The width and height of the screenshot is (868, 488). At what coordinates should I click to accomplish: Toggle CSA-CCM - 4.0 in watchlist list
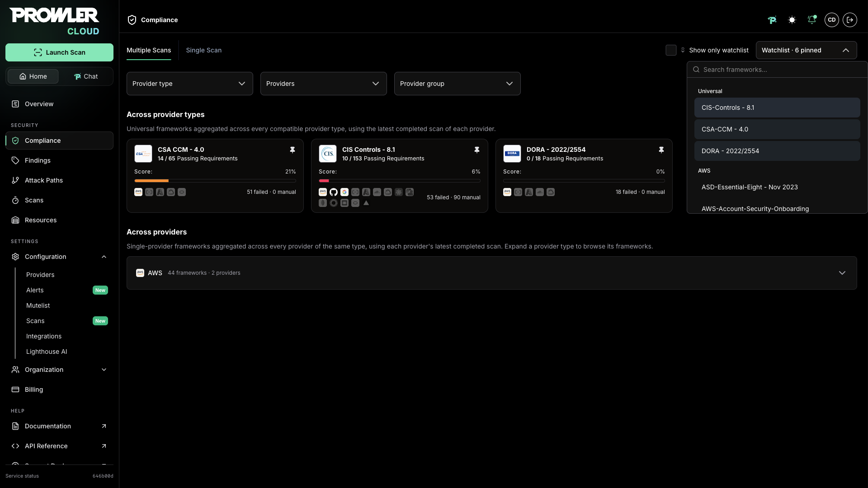tap(777, 129)
